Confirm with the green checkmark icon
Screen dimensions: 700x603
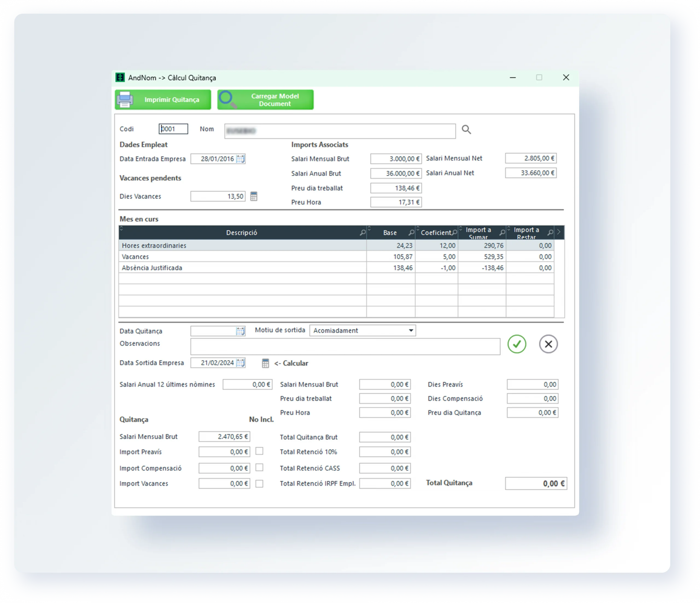[517, 344]
